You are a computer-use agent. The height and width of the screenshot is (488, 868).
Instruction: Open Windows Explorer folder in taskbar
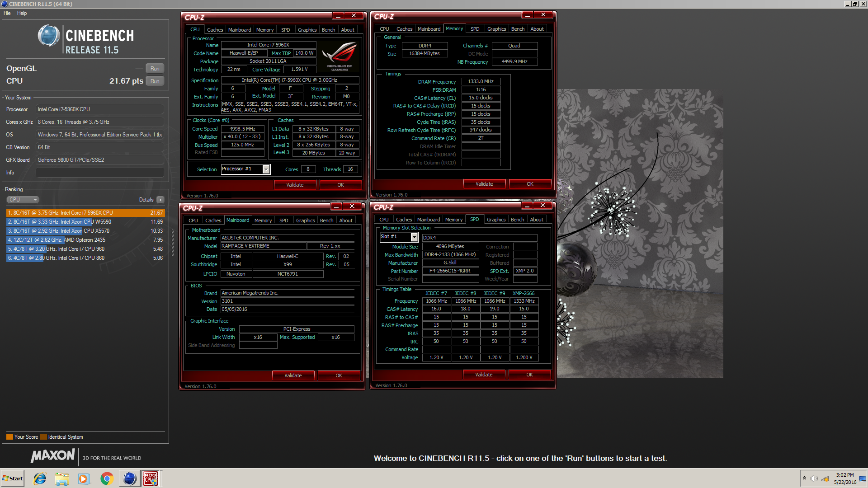coord(62,479)
